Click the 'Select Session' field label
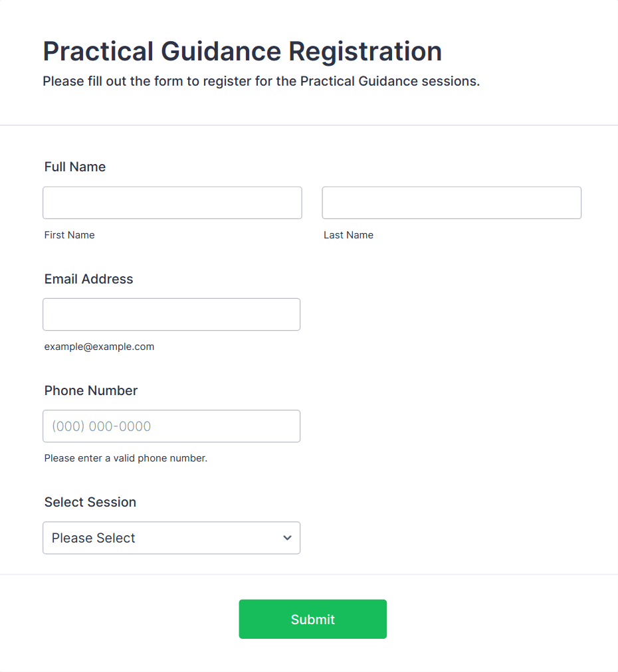The image size is (618, 672). [90, 502]
